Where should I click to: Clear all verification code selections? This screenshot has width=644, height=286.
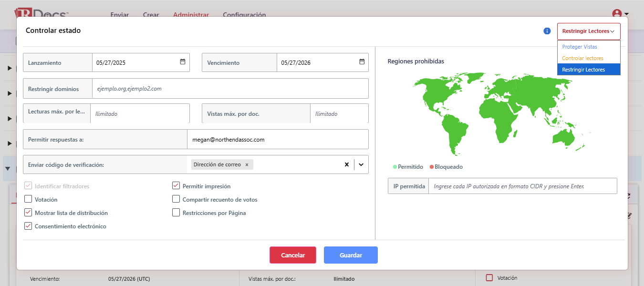[347, 164]
